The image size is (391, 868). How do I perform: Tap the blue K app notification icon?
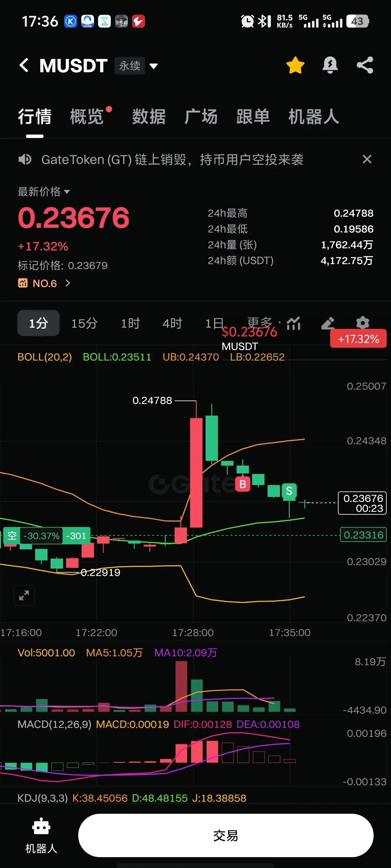70,21
